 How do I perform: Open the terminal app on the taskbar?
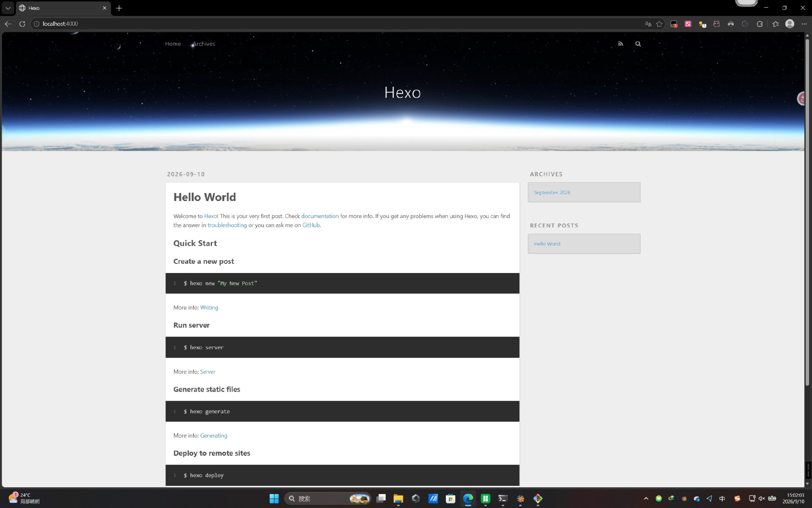503,498
